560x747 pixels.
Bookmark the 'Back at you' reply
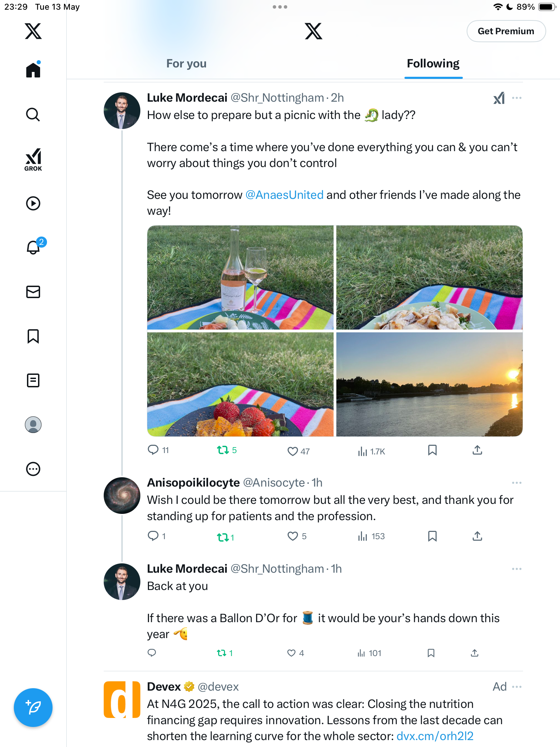point(431,653)
